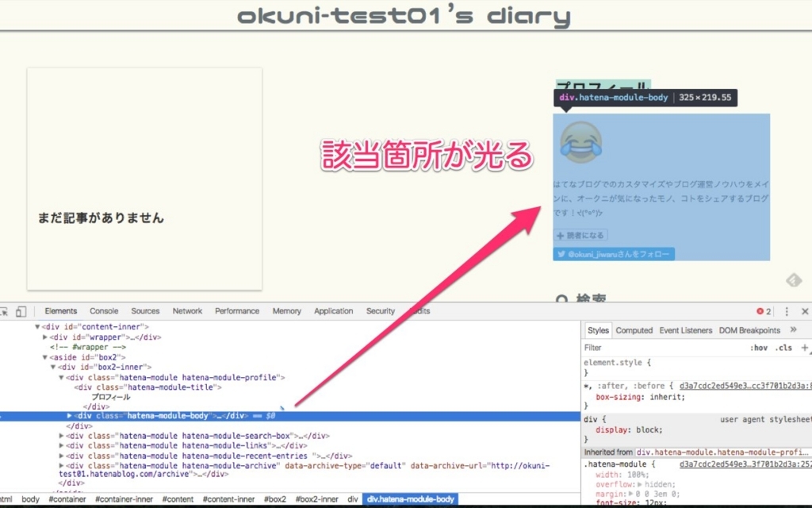Click #box2 breadcrumb item

point(275,499)
